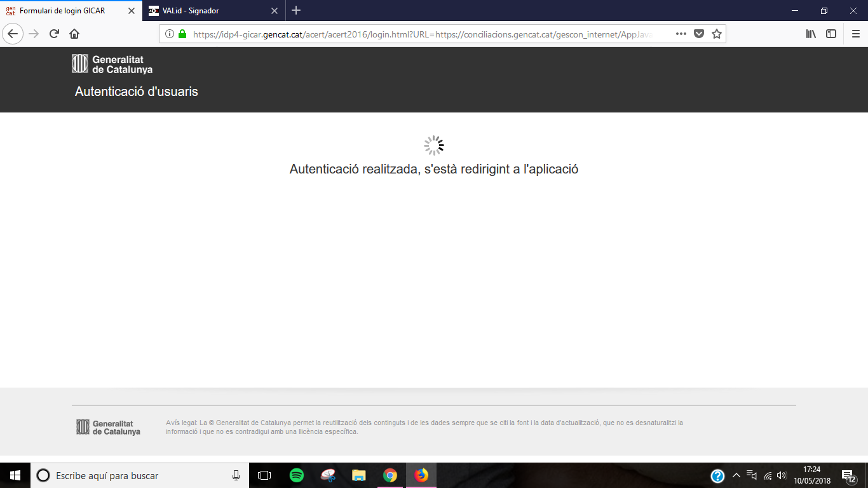Open the Snipping Tool taskbar icon
The width and height of the screenshot is (868, 488).
pyautogui.click(x=328, y=475)
